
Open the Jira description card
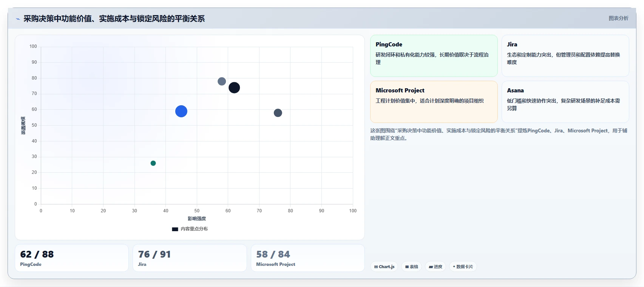565,56
